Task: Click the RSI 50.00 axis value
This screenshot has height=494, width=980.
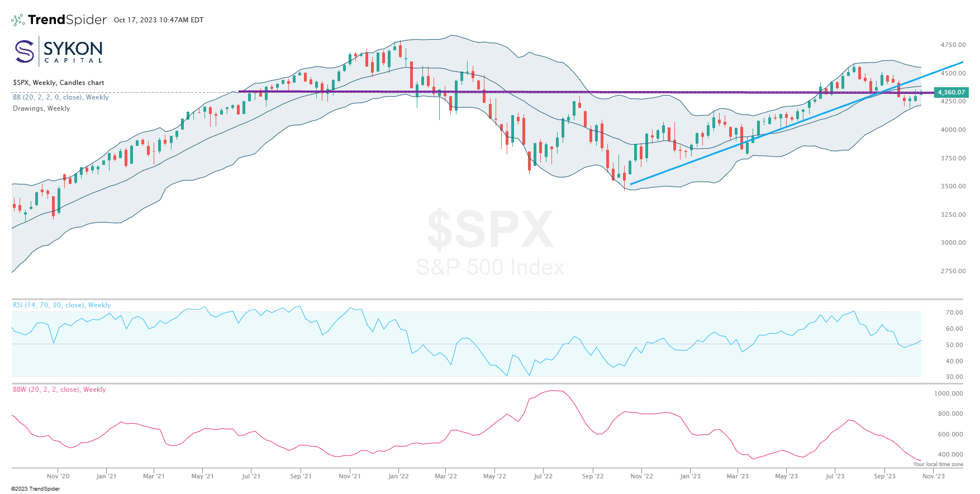Action: [954, 345]
